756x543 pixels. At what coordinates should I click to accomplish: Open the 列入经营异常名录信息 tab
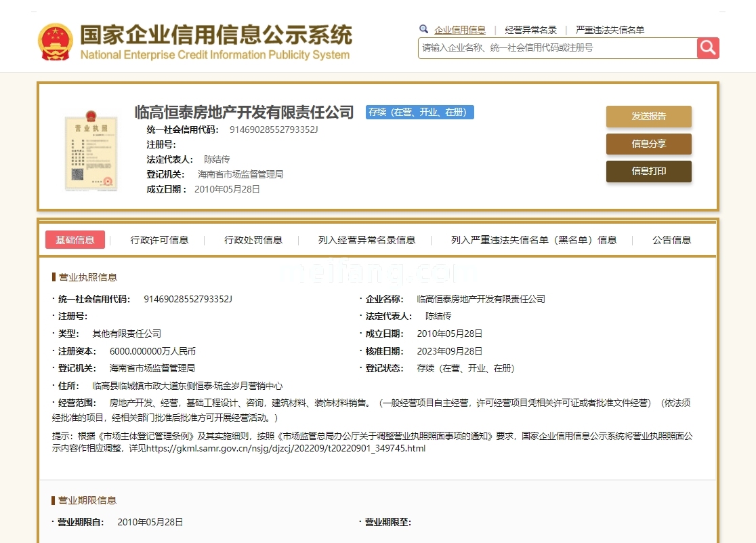[x=365, y=239]
